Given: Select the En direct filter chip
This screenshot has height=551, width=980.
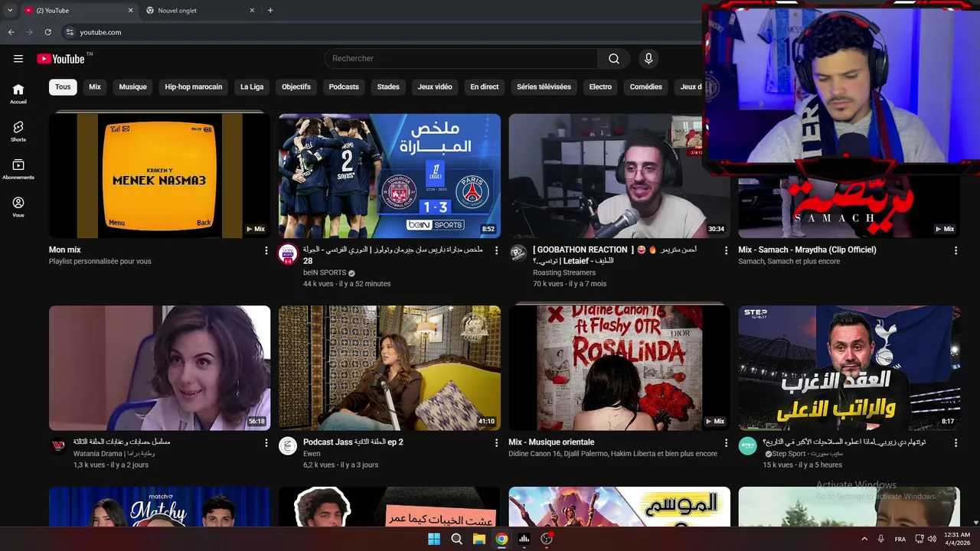Looking at the screenshot, I should tap(485, 87).
